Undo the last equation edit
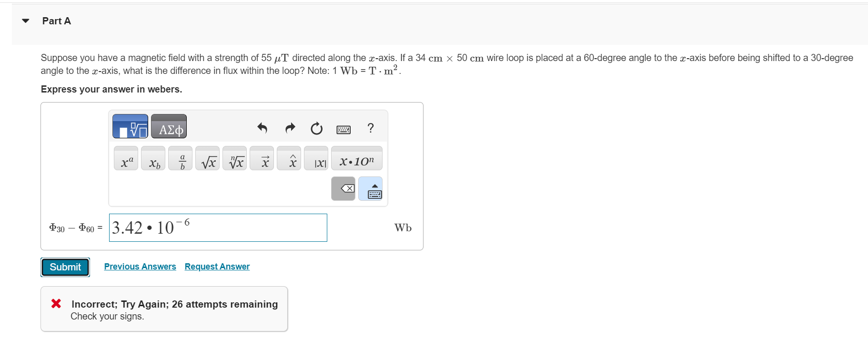Image resolution: width=868 pixels, height=351 pixels. point(262,128)
